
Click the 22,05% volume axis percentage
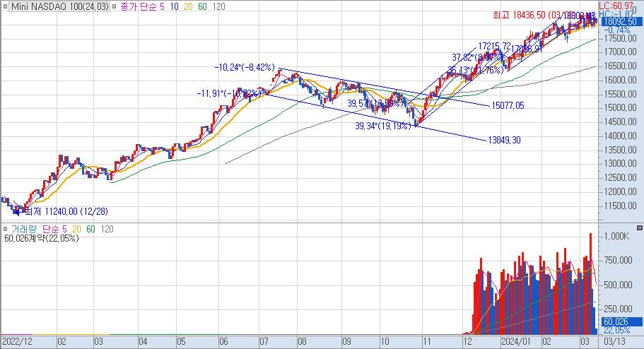tap(617, 330)
